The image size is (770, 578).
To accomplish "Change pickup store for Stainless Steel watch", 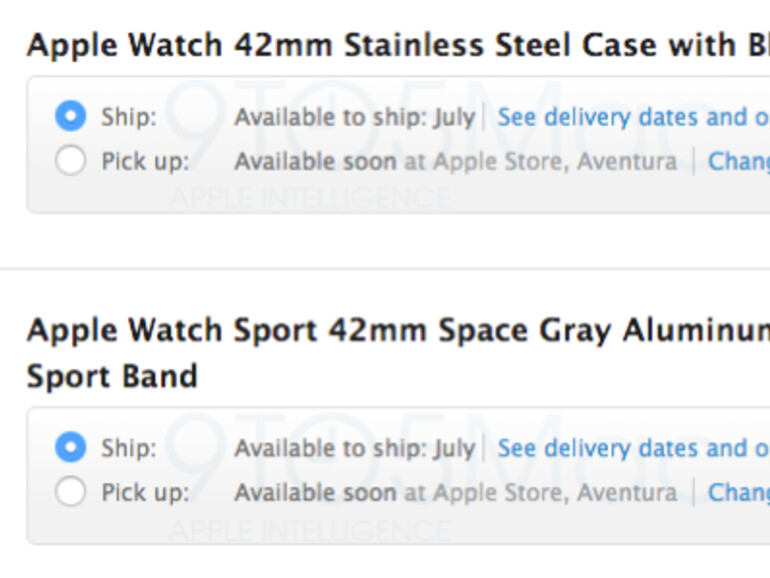I will [738, 161].
